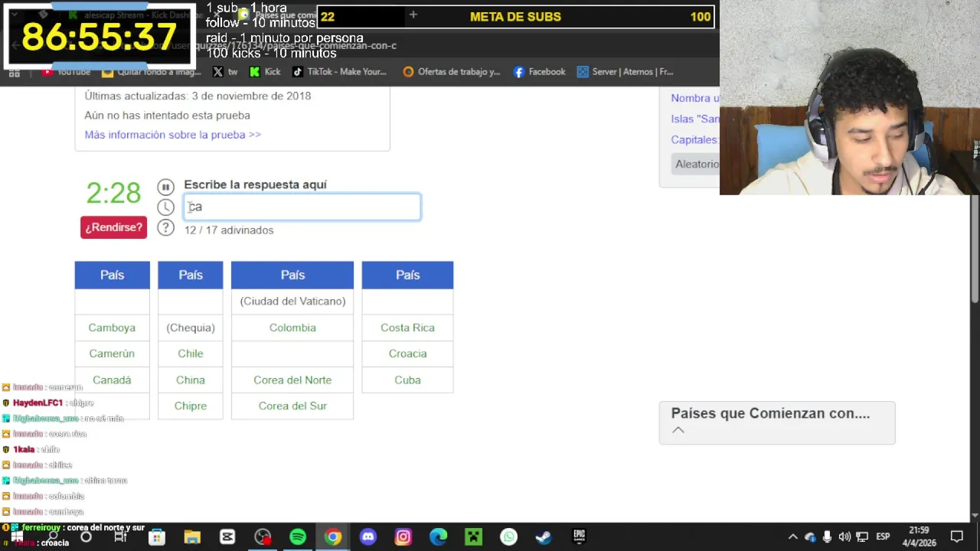The height and width of the screenshot is (551, 980).
Task: Click the Chipre cell
Action: (191, 406)
